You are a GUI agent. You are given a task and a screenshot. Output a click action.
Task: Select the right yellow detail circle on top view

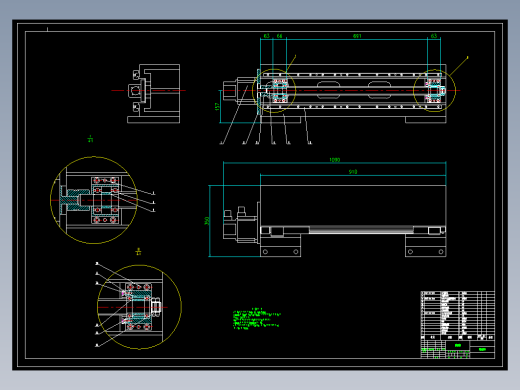434,90
